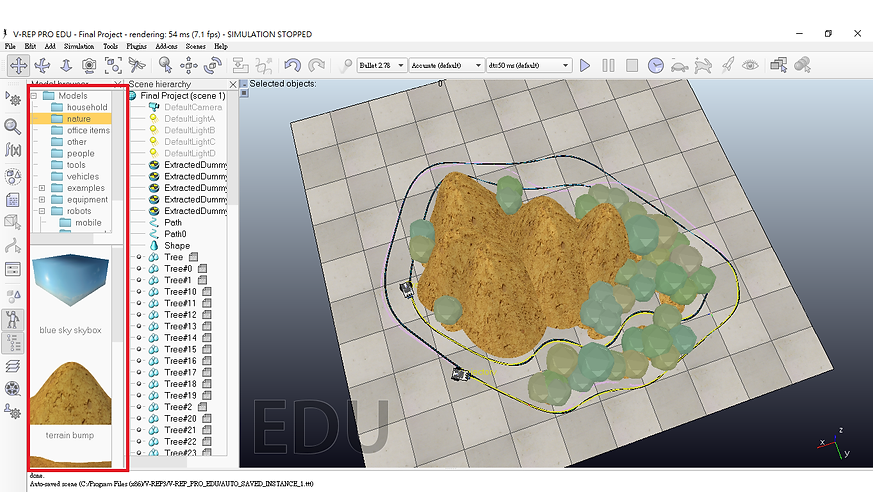Viewport: 873px width, 492px height.
Task: Collapse the Selected objects overlay
Action: pos(244,83)
